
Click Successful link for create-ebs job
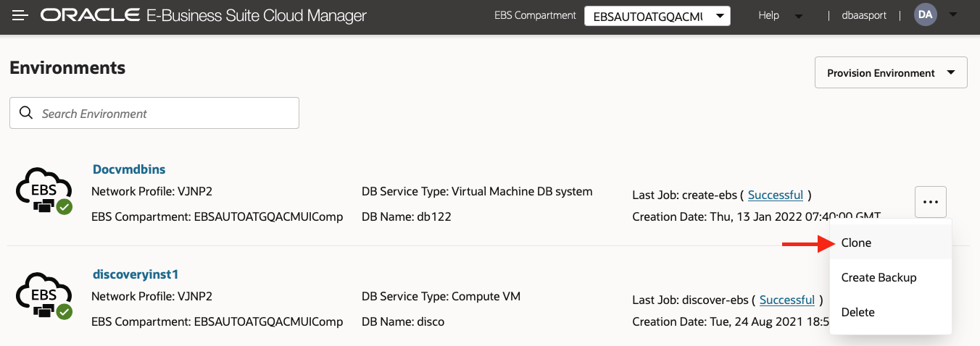(x=775, y=195)
